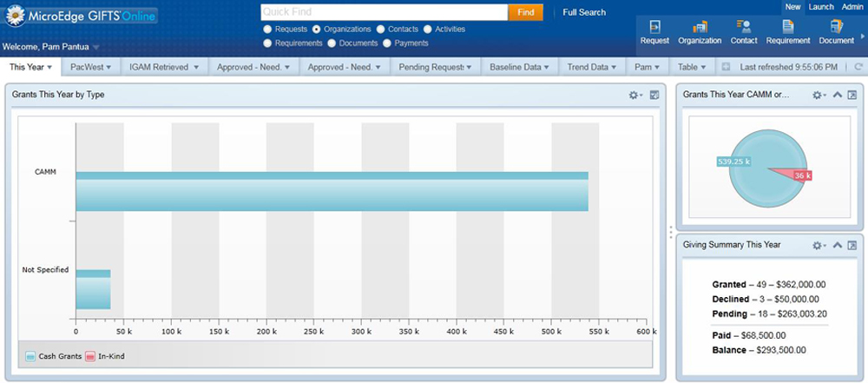Open the Pam tab dropdown arrow
The height and width of the screenshot is (383, 868).
657,68
